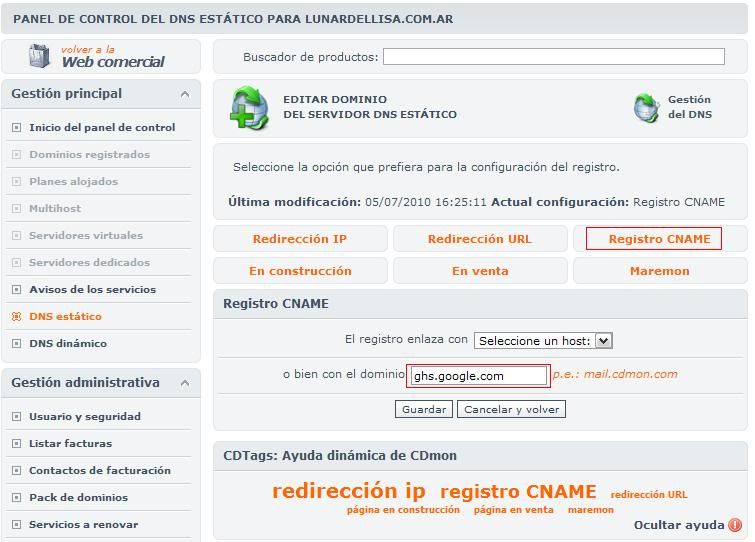Screen dimensions: 755x542
Task: Click the domain field containing ghs.google.com
Action: pos(478,376)
